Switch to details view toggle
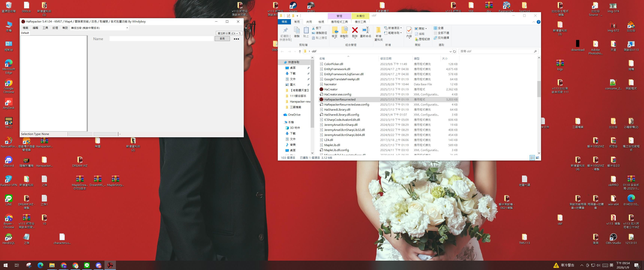644x270 pixels. click(x=532, y=158)
